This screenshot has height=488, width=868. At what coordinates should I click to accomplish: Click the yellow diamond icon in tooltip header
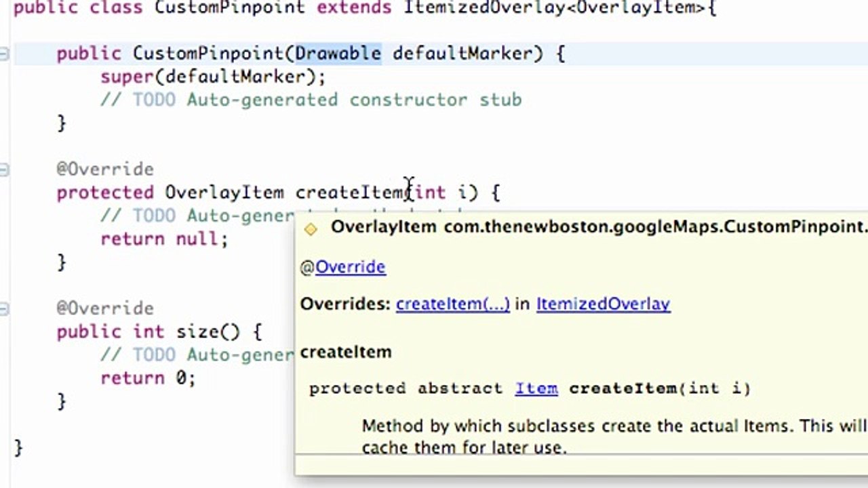click(311, 229)
